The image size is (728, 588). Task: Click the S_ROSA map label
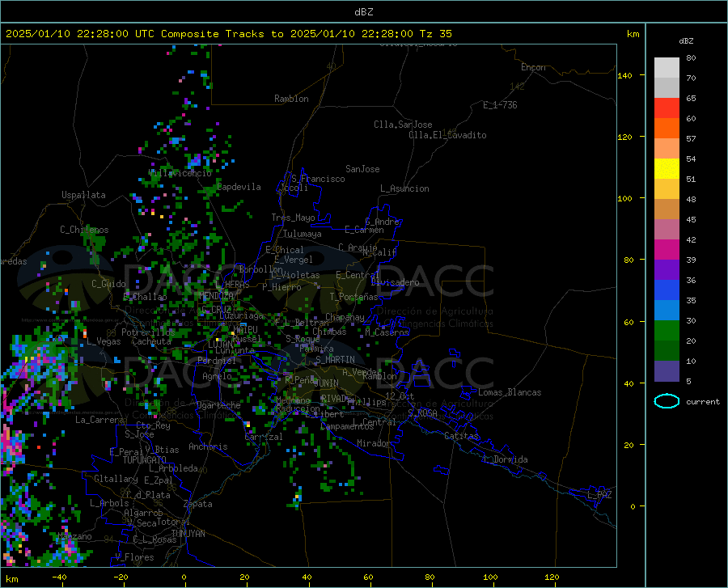[x=422, y=412]
